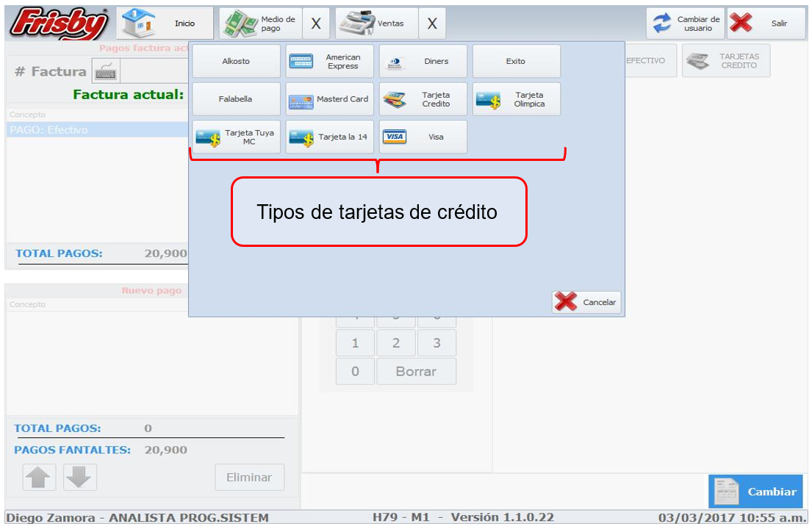Pick the Tarjeta la 14 option

click(329, 137)
